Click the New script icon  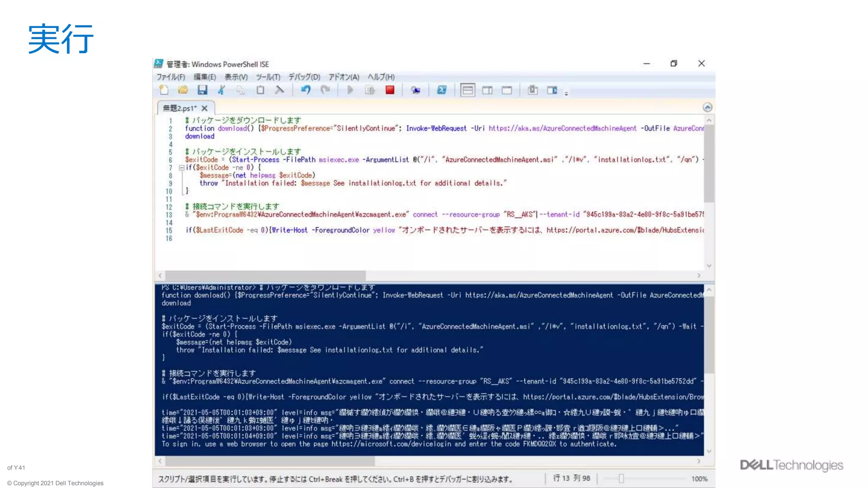(x=164, y=90)
